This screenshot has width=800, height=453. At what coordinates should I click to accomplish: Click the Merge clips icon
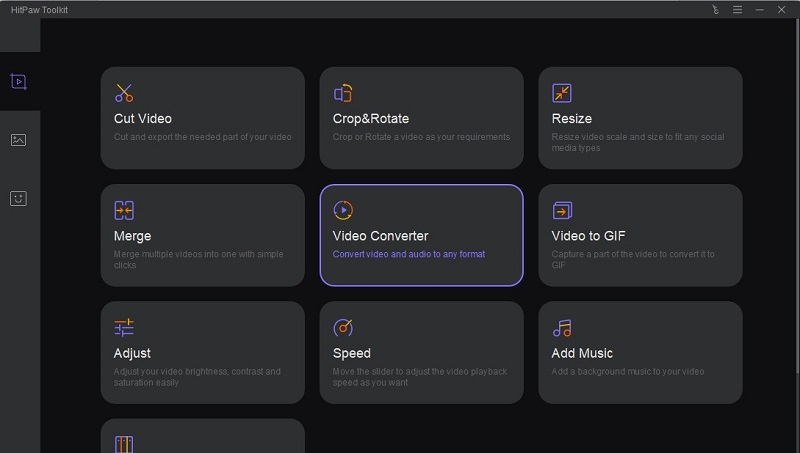[x=124, y=210]
